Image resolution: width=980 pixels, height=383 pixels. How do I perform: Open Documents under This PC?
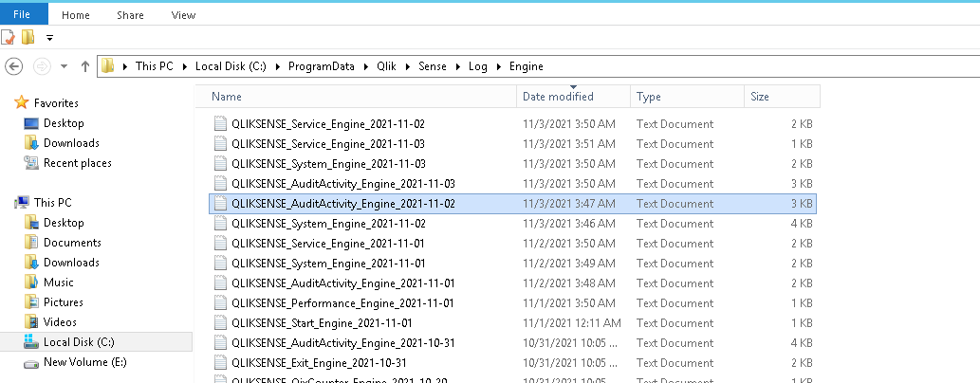tap(72, 243)
